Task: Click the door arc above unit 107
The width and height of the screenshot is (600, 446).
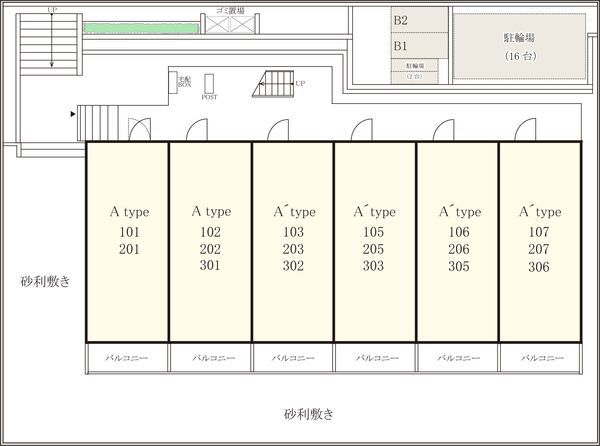Action: click(525, 130)
